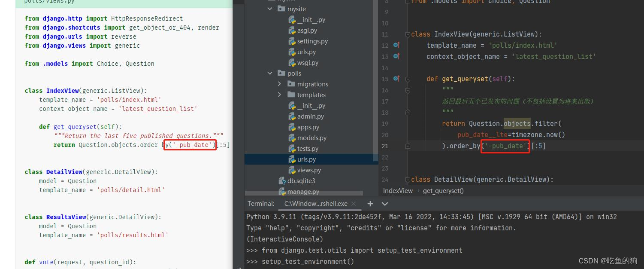Click 'def vote(request, question_id):' in docs
This screenshot has width=644, height=269.
pyautogui.click(x=80, y=262)
